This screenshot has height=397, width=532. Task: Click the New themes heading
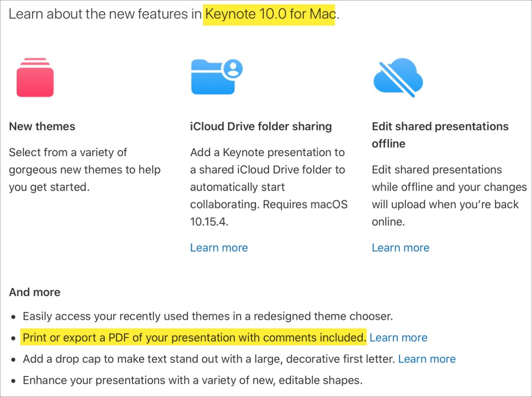42,126
